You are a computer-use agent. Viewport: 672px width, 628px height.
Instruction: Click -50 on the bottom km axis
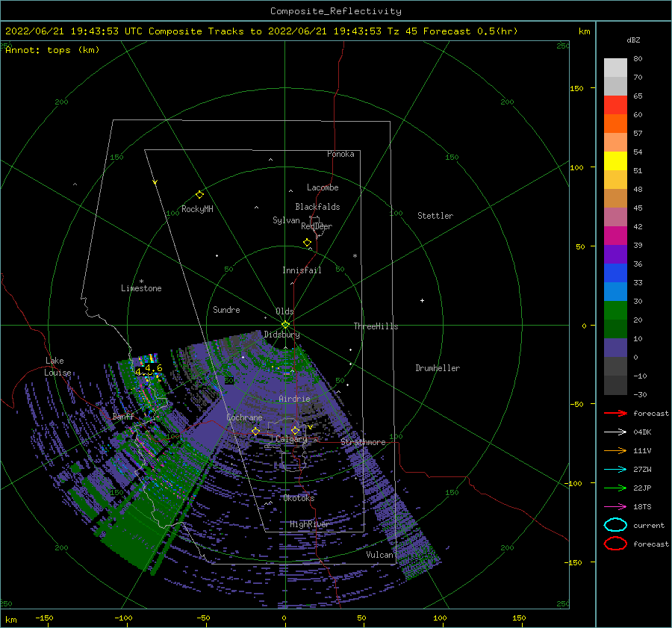(203, 618)
